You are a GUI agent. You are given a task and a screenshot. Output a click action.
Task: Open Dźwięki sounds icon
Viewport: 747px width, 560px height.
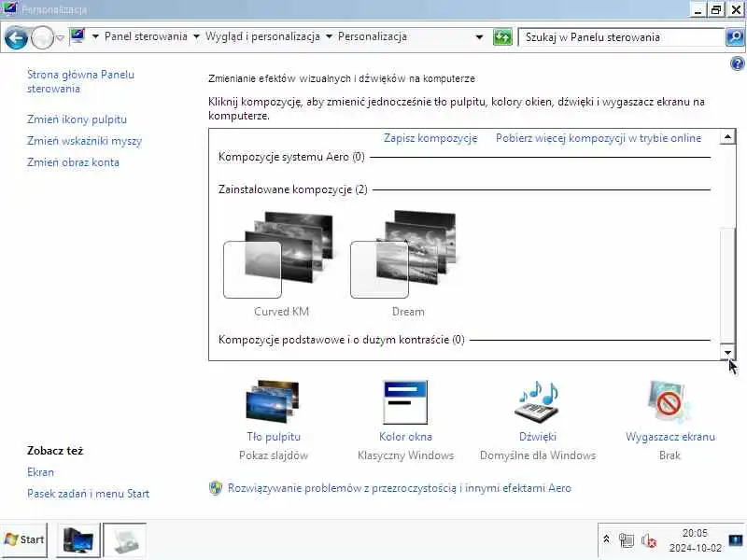click(538, 401)
